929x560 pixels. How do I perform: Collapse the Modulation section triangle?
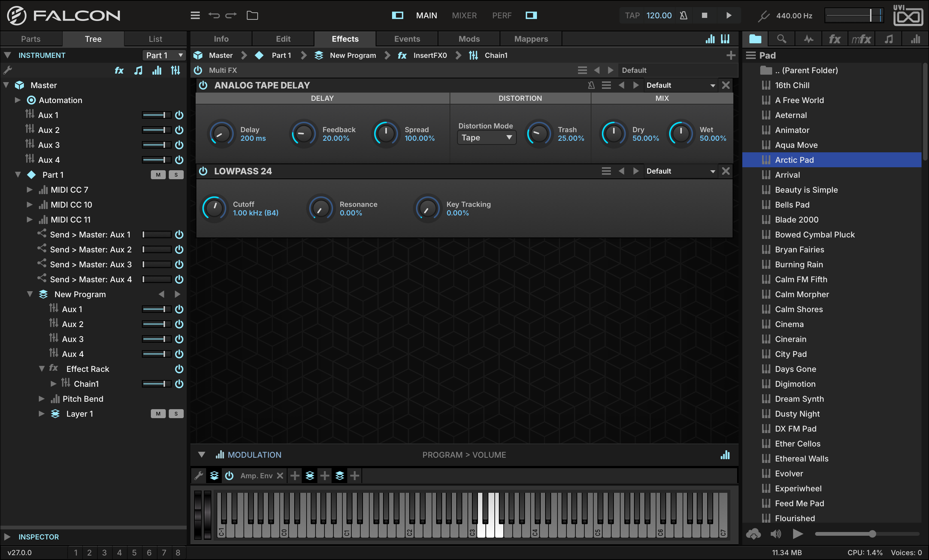[202, 455]
